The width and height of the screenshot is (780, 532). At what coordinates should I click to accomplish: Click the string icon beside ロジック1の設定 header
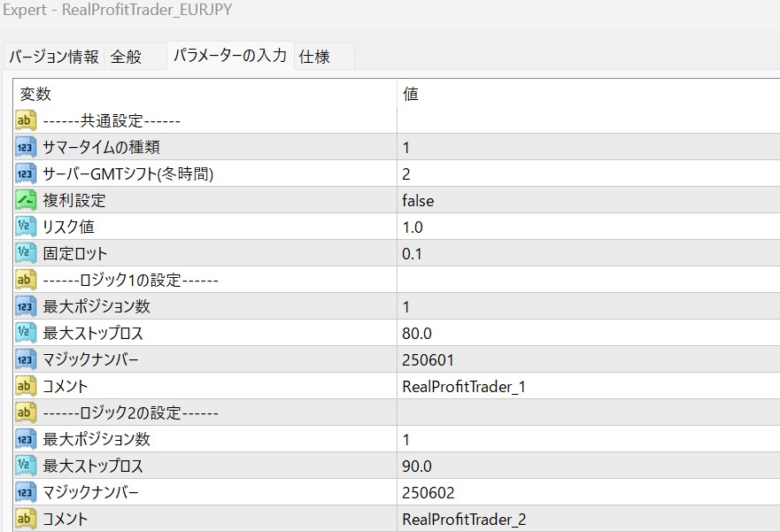click(26, 280)
